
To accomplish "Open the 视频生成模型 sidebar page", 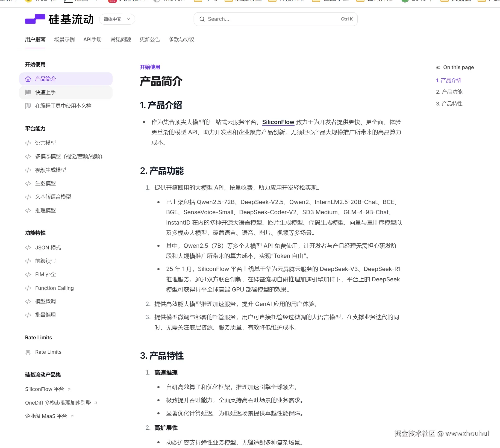I will tap(66, 170).
